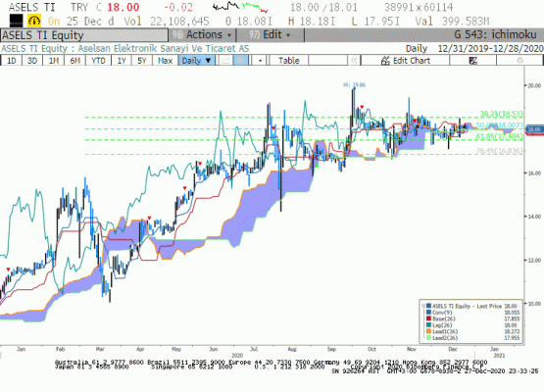Select the 5Y range tab

click(x=141, y=61)
